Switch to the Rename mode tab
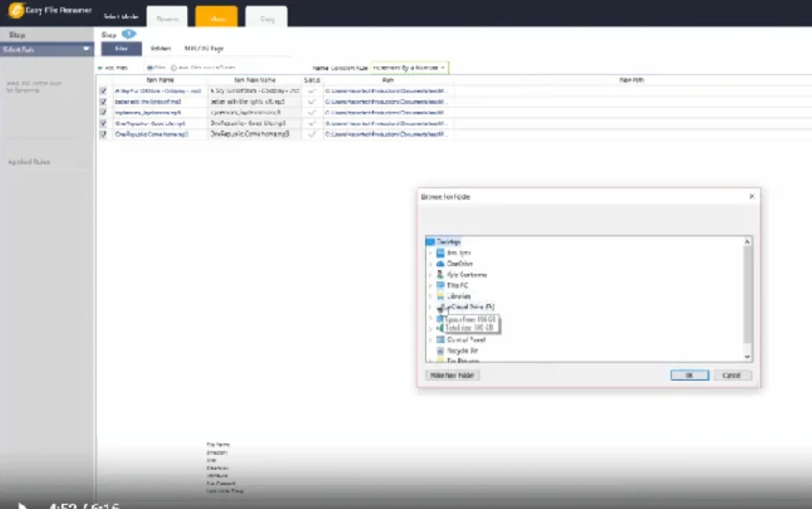Screen dimensions: 812x509 [x=168, y=17]
